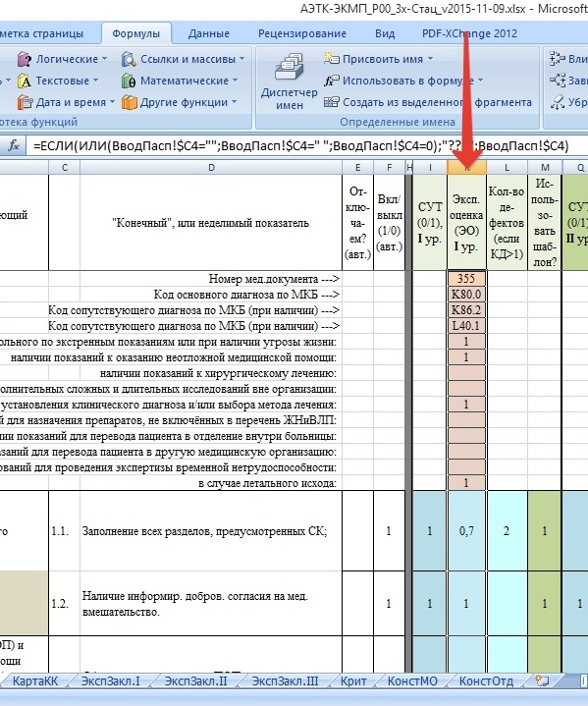Open the Текстовые functions icon
Viewport: 588px width, 706px height.
pos(25,81)
